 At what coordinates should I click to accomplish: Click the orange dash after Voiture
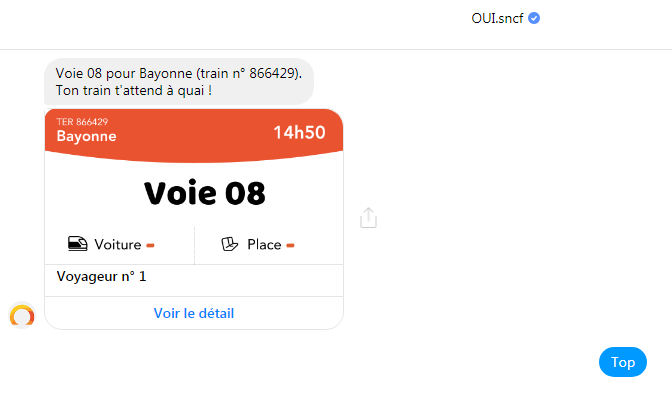[150, 246]
